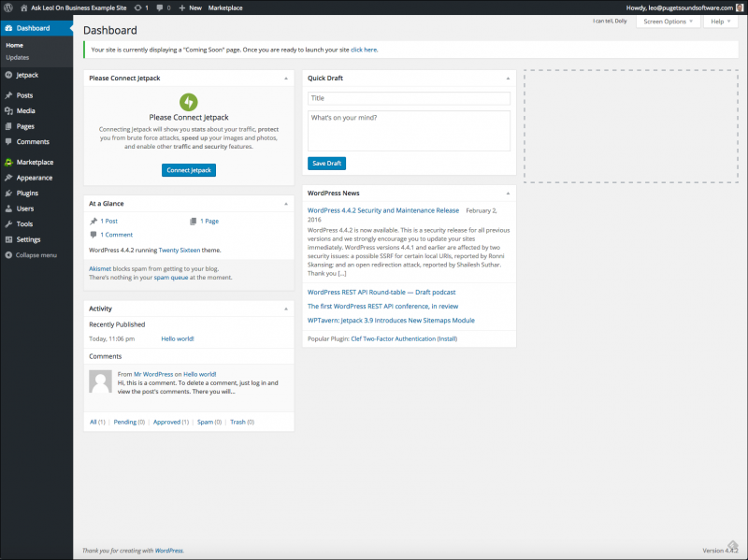Click the green Jetpack logo in widget
748x560 pixels.
coord(189,102)
